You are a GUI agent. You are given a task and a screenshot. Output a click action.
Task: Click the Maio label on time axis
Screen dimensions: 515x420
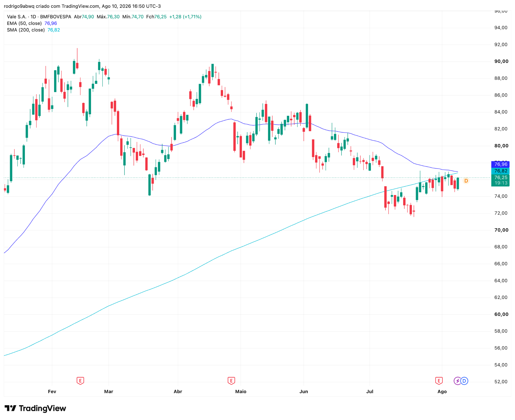[241, 392]
